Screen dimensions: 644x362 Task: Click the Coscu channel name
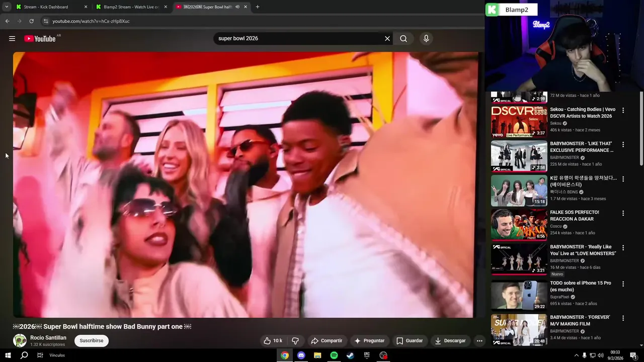(555, 226)
